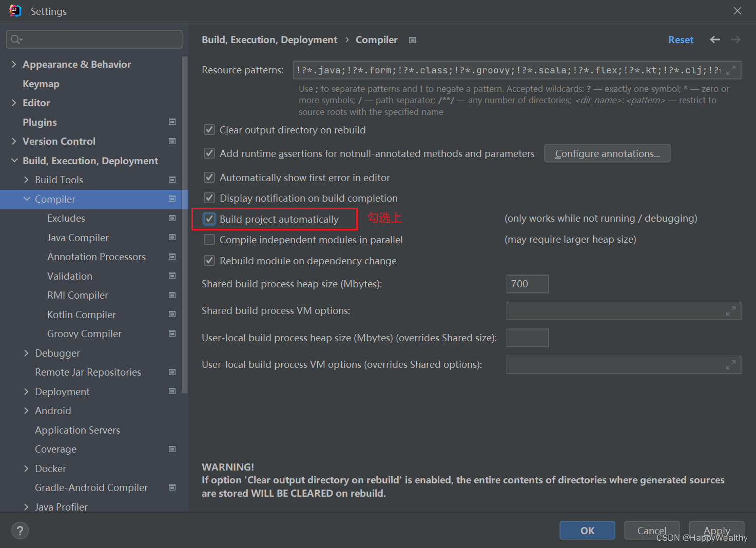Uncheck Build project automatically checkbox
Image resolution: width=756 pixels, height=548 pixels.
click(209, 219)
